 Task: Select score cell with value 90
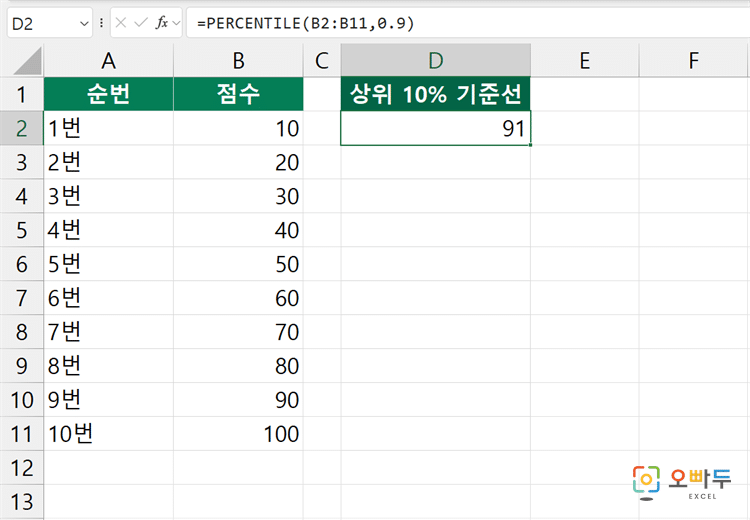pos(238,400)
